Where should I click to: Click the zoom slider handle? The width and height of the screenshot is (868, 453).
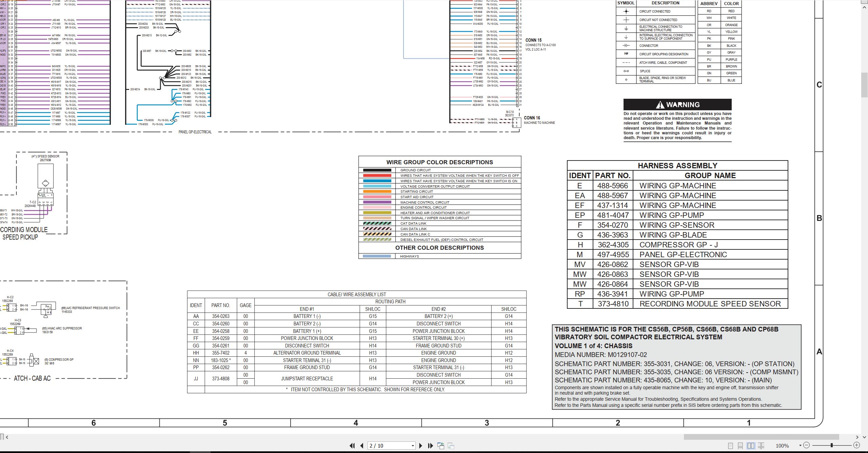831,445
